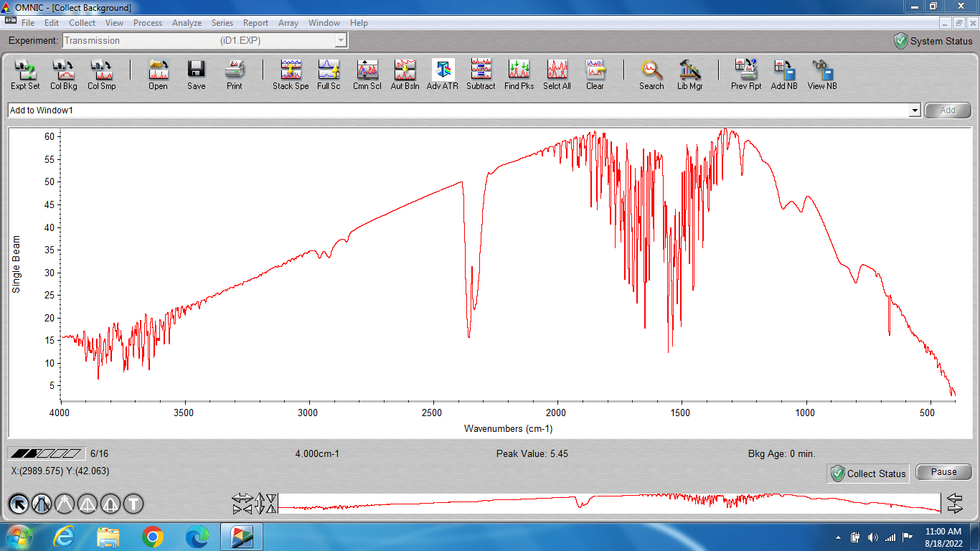Apply Aut Bsln automatic baseline correction

(x=405, y=75)
